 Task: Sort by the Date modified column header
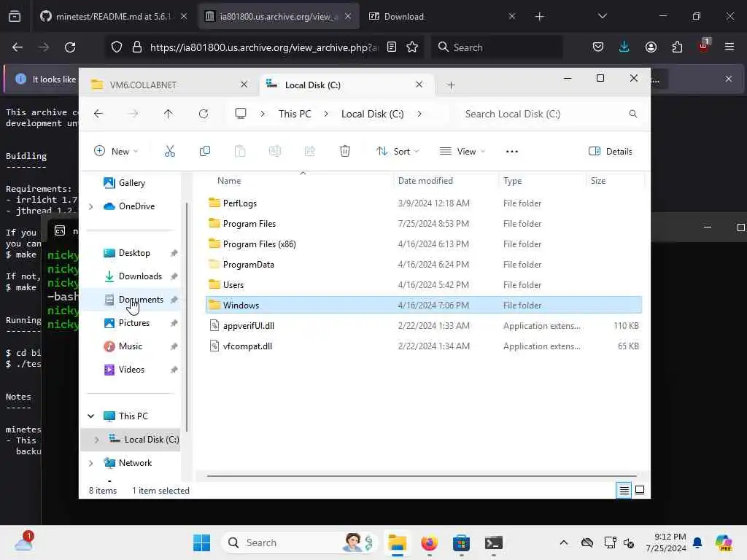(445, 181)
